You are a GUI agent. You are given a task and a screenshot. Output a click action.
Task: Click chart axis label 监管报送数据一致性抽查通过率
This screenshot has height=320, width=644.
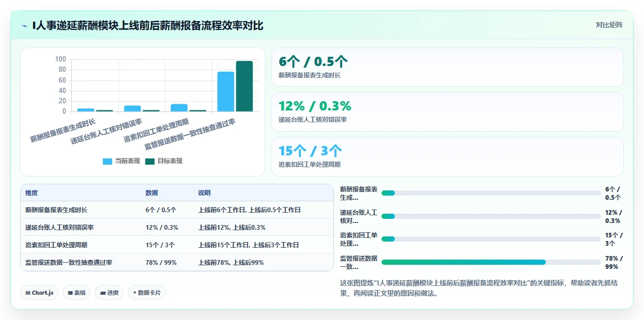tap(190, 134)
